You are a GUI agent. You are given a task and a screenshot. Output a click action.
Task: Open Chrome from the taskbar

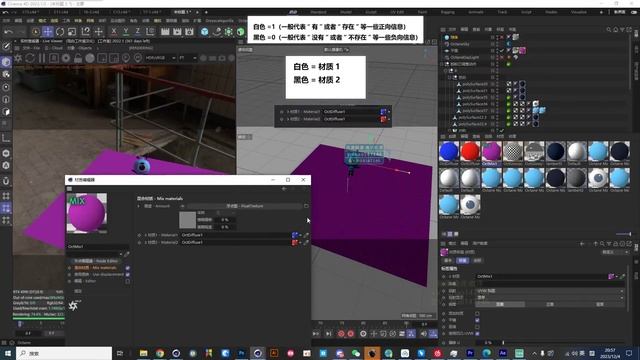pos(160,353)
